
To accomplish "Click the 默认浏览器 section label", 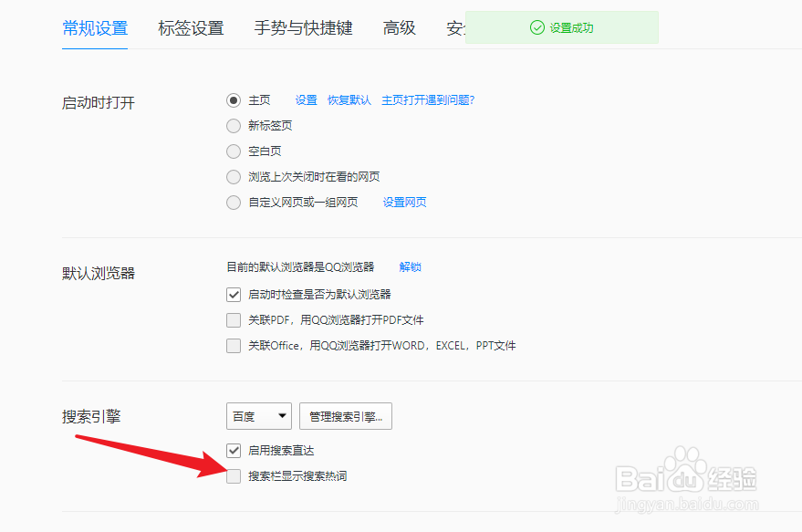I will [x=99, y=273].
